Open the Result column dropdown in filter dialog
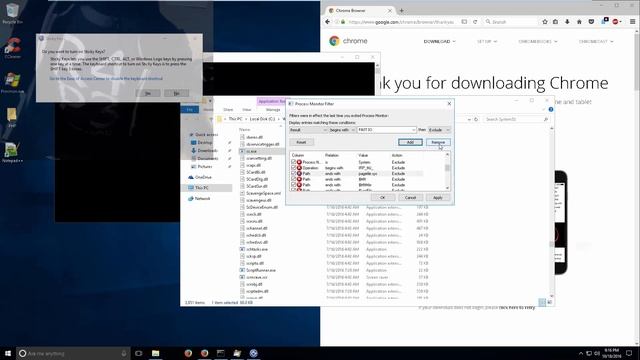Viewport: 640px width, 360px height. (x=308, y=130)
